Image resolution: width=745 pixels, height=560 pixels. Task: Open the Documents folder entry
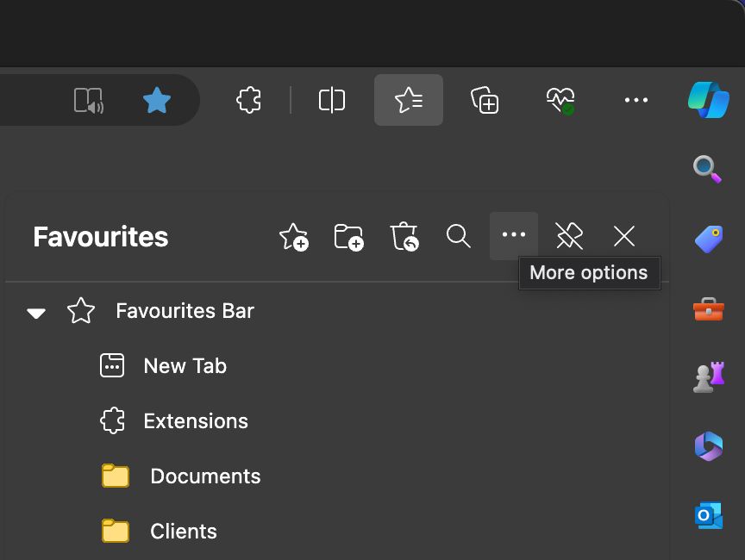pos(205,476)
